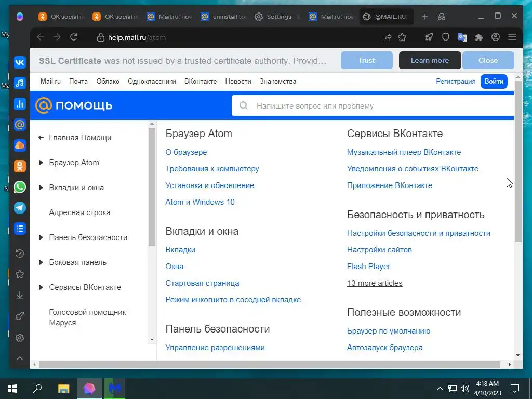The image size is (532, 399).
Task: Click the help search input field
Action: 373,106
